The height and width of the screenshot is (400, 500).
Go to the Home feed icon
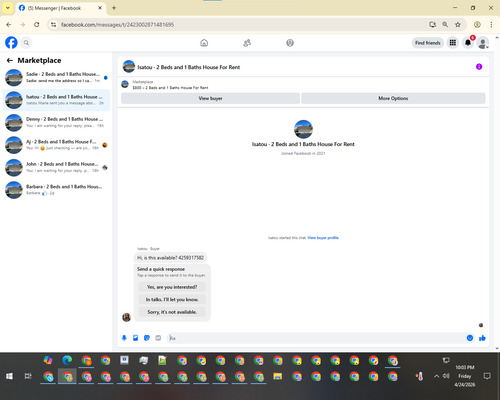pyautogui.click(x=204, y=43)
